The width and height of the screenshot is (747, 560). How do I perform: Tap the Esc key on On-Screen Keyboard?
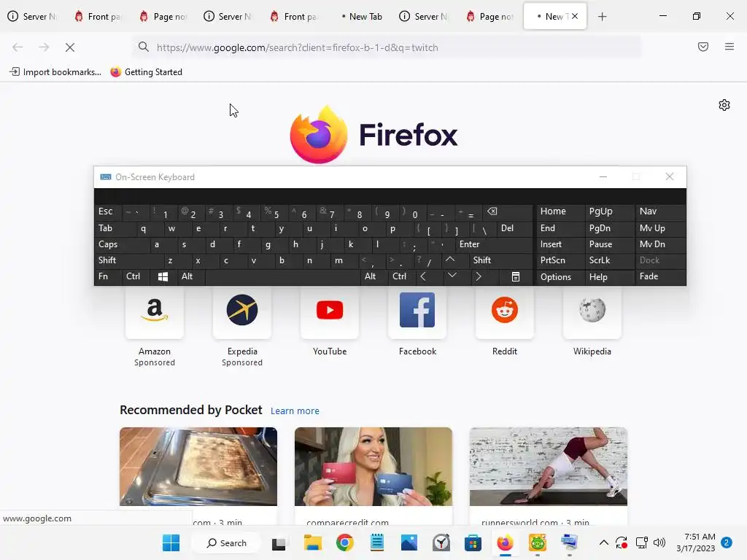pos(108,212)
